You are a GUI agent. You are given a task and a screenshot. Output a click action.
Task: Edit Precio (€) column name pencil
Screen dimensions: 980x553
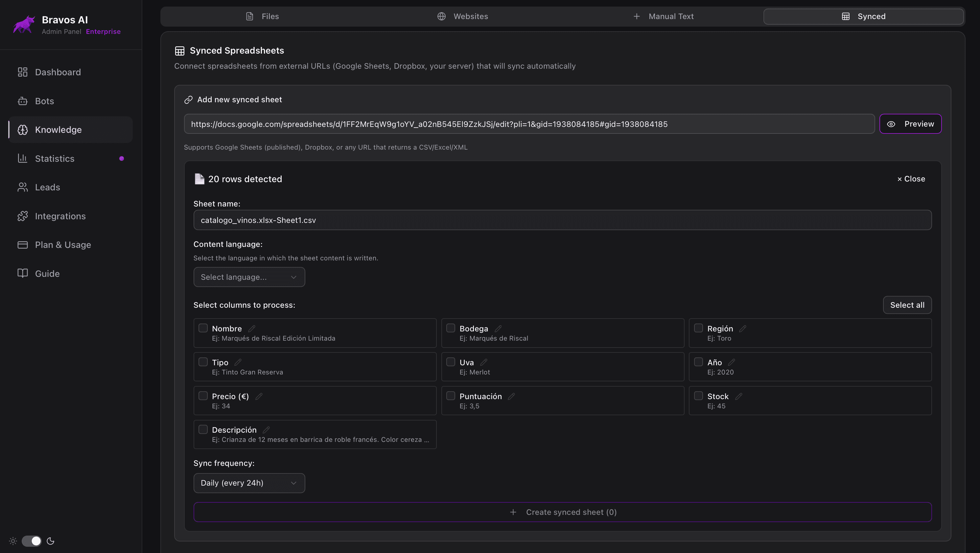tap(259, 396)
